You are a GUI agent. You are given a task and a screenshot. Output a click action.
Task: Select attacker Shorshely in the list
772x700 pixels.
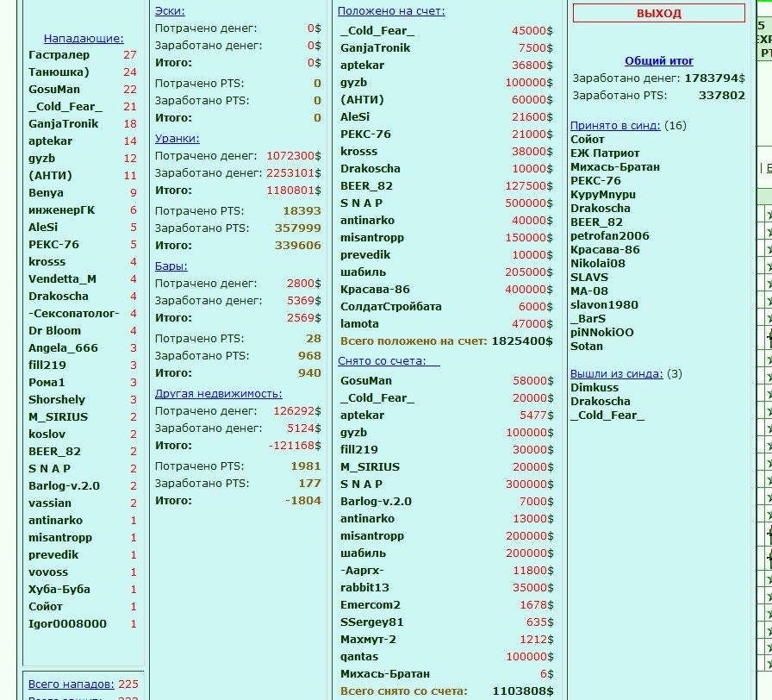click(x=57, y=400)
